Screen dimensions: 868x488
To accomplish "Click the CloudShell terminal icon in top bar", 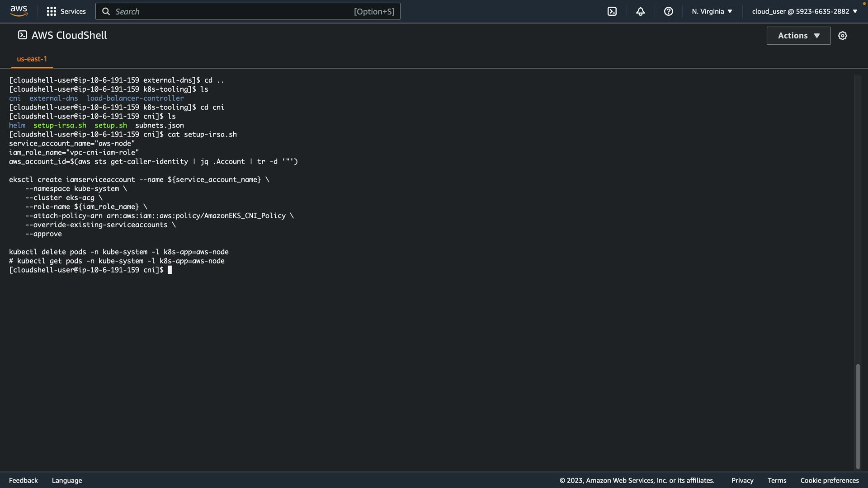I will click(x=612, y=11).
